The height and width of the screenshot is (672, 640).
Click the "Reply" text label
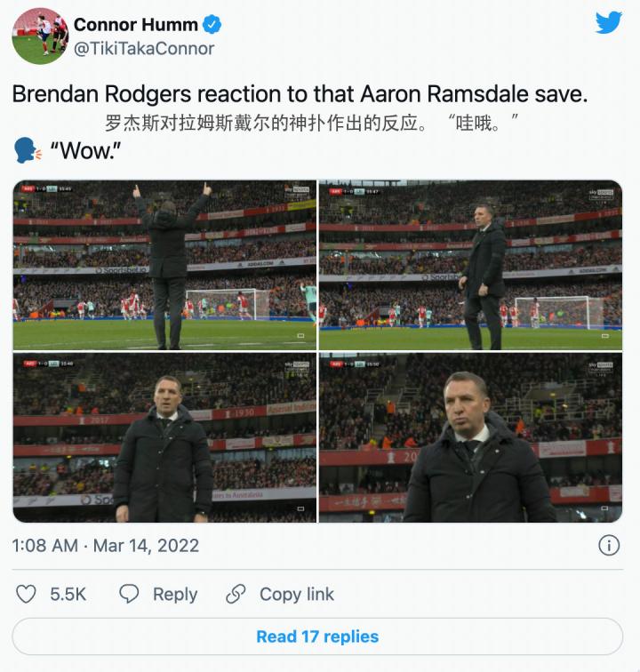(175, 595)
